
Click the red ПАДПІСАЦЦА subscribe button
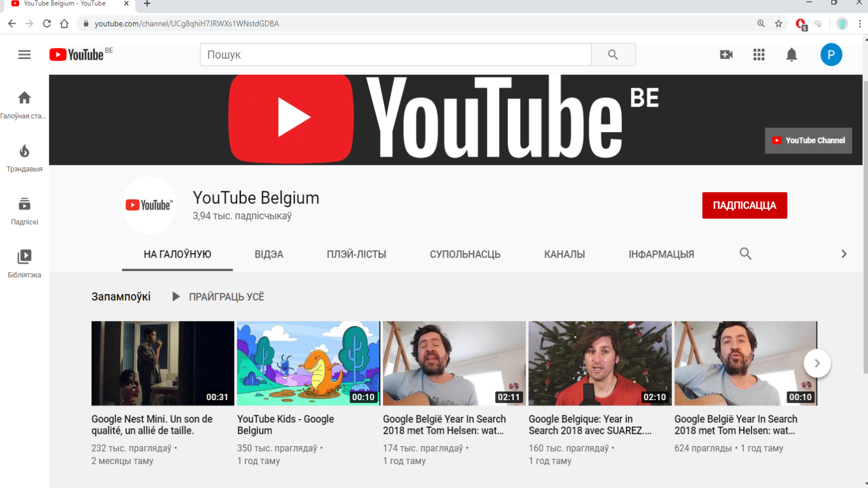(x=744, y=206)
